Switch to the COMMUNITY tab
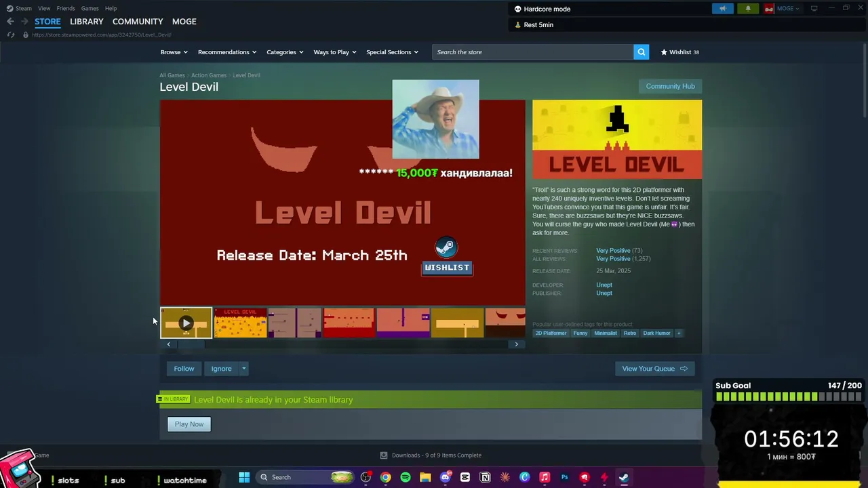868x488 pixels. point(138,22)
